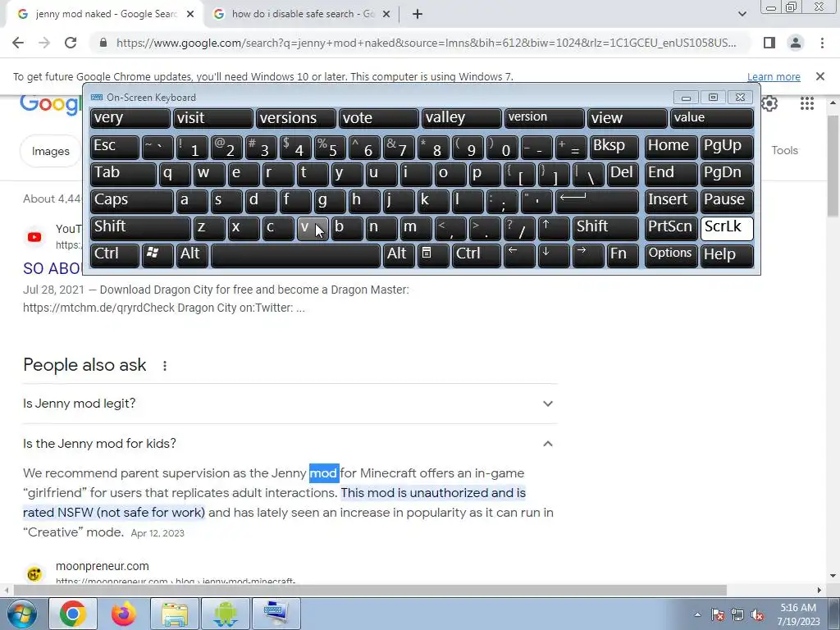The image size is (840, 630).
Task: Collapse the Is the Jenny mod for kids question
Action: point(288,444)
